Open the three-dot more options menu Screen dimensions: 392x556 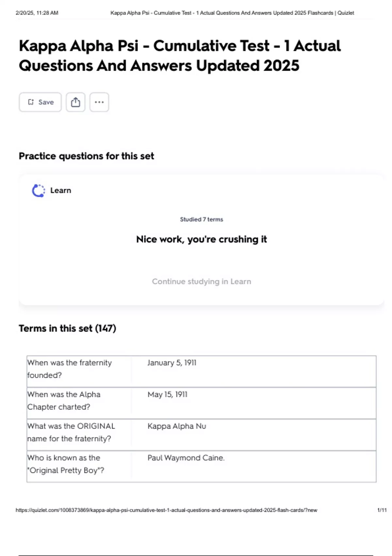pyautogui.click(x=99, y=102)
